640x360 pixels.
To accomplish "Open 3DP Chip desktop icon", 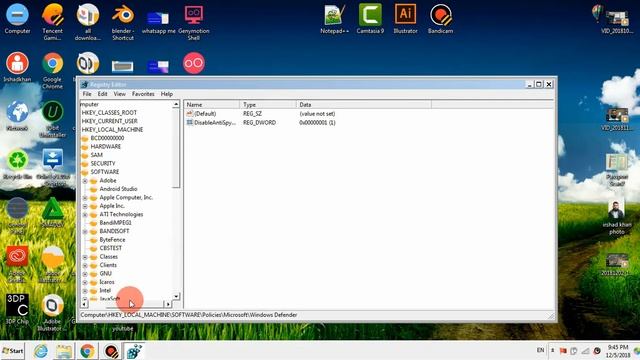I will coord(17,309).
